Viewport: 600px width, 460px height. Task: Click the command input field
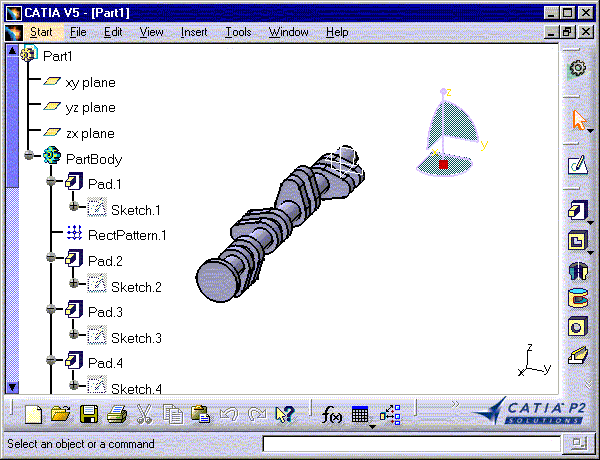pyautogui.click(x=410, y=443)
